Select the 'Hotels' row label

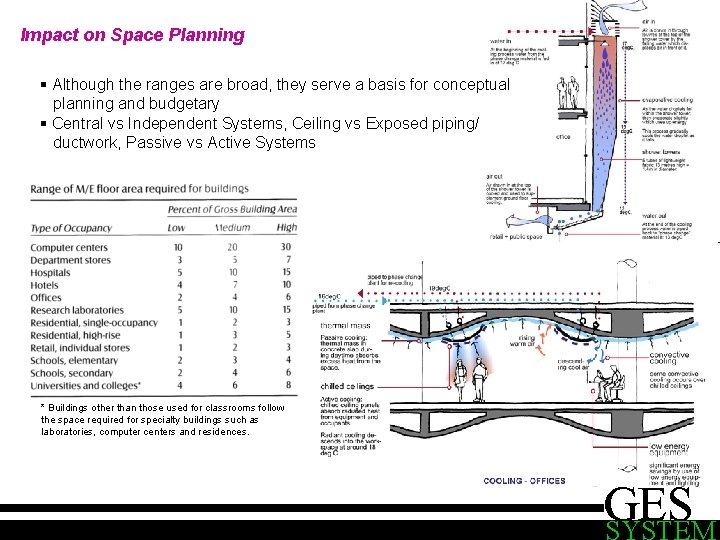tap(44, 285)
